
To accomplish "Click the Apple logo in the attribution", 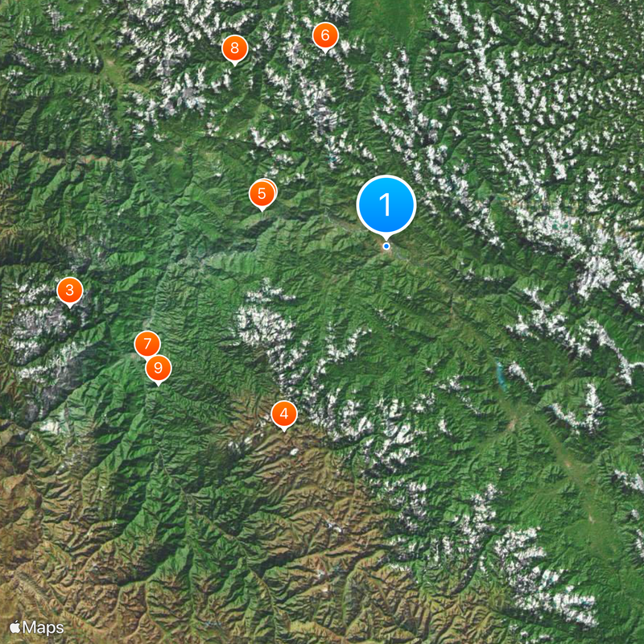I will [15, 627].
